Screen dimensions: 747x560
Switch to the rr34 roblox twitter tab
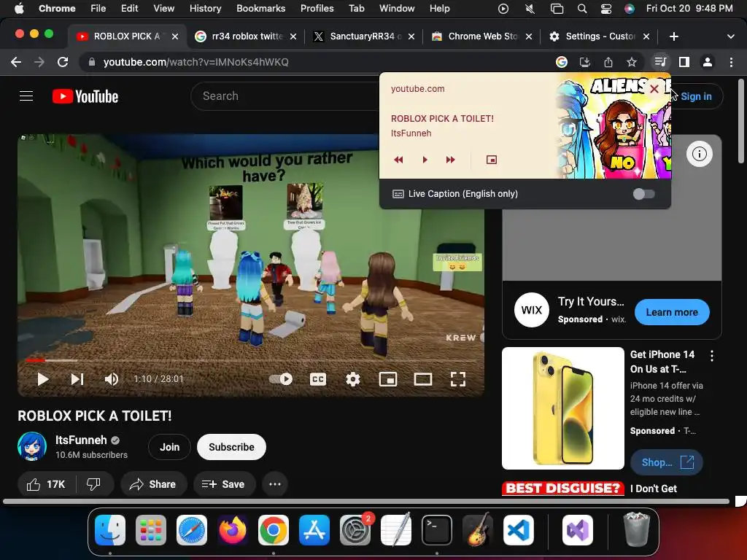[247, 36]
